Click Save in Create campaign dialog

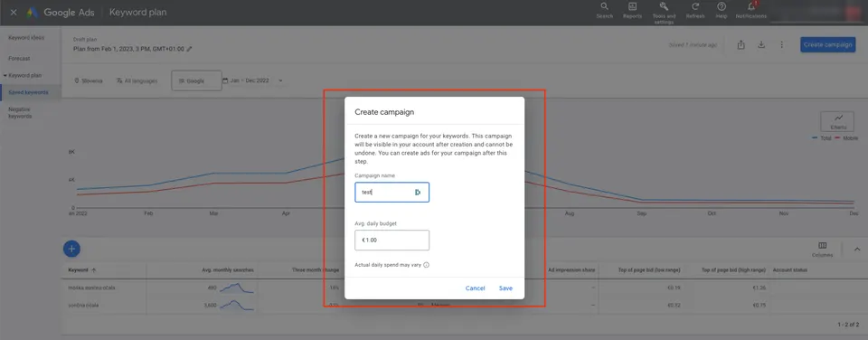tap(505, 288)
